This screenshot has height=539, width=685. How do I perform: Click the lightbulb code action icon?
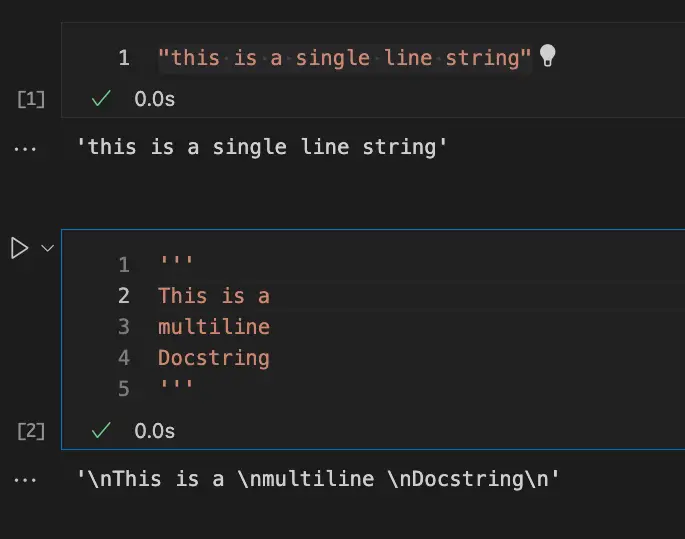click(547, 56)
